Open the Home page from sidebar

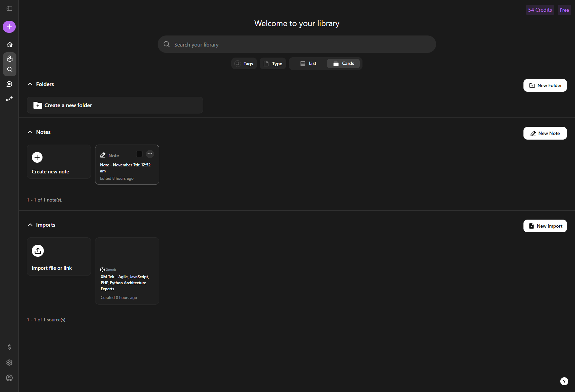(x=9, y=45)
